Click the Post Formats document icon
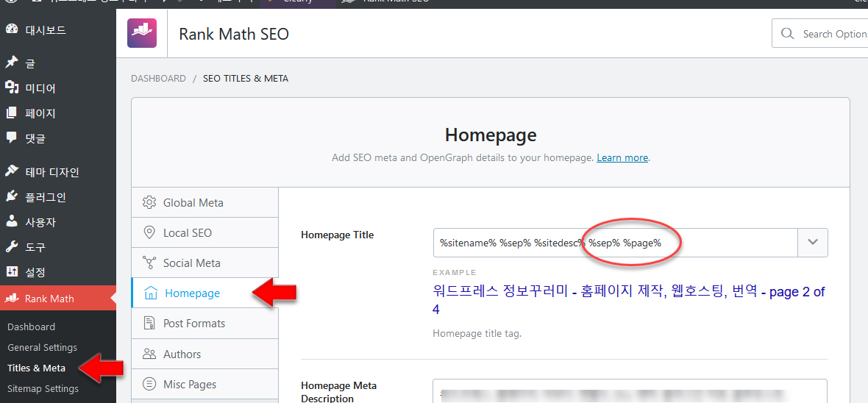Image resolution: width=868 pixels, height=403 pixels. [x=149, y=324]
